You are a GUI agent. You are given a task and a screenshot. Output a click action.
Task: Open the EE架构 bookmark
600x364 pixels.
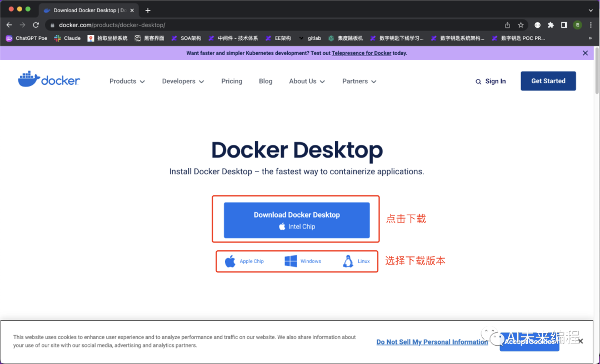[x=278, y=38]
